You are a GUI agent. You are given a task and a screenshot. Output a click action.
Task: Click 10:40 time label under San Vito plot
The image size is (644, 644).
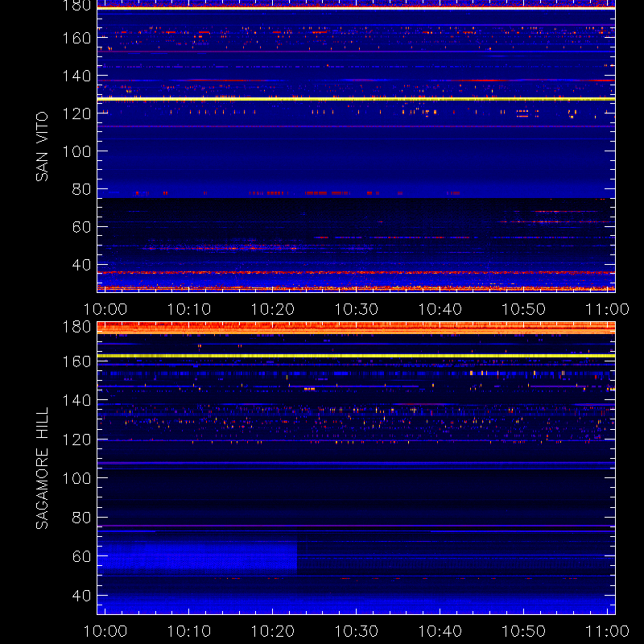[440, 309]
